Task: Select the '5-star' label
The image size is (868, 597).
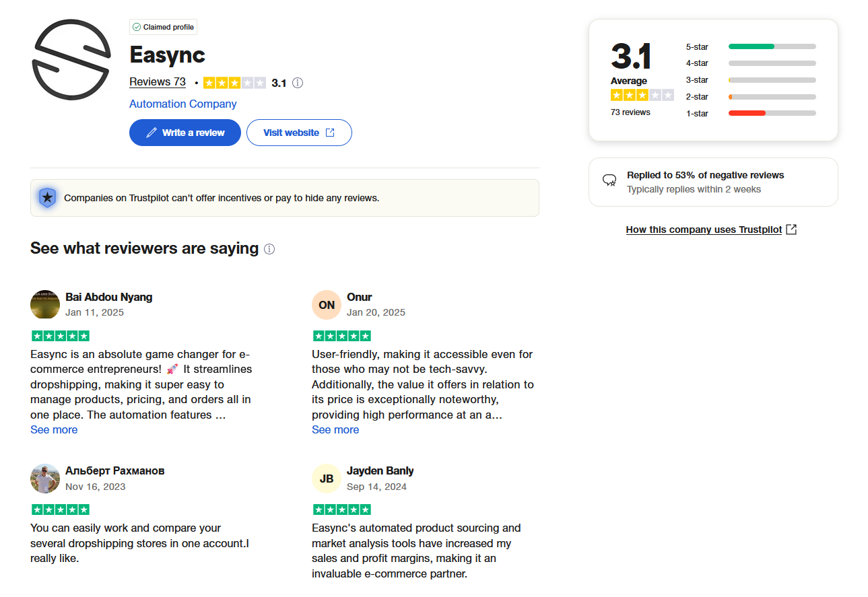Action: click(697, 47)
